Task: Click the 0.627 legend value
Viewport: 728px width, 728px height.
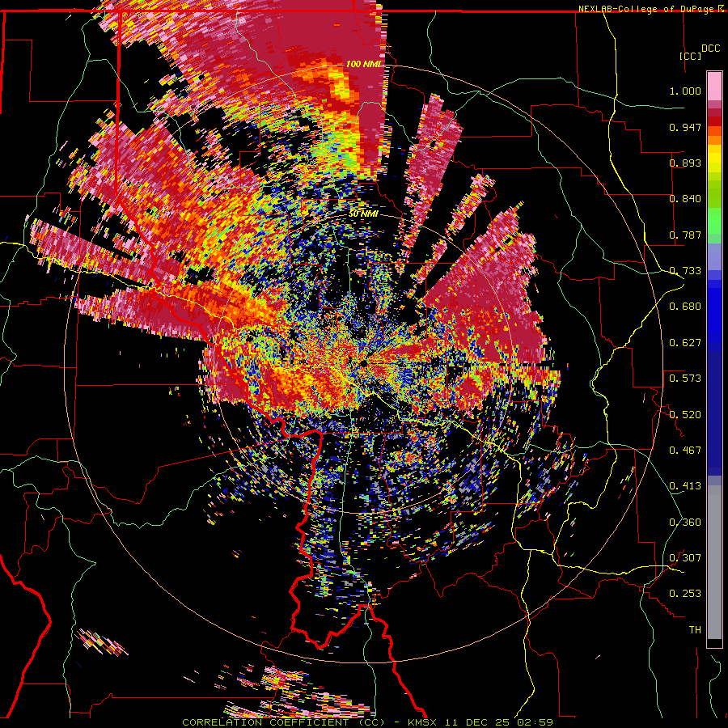Action: point(685,343)
